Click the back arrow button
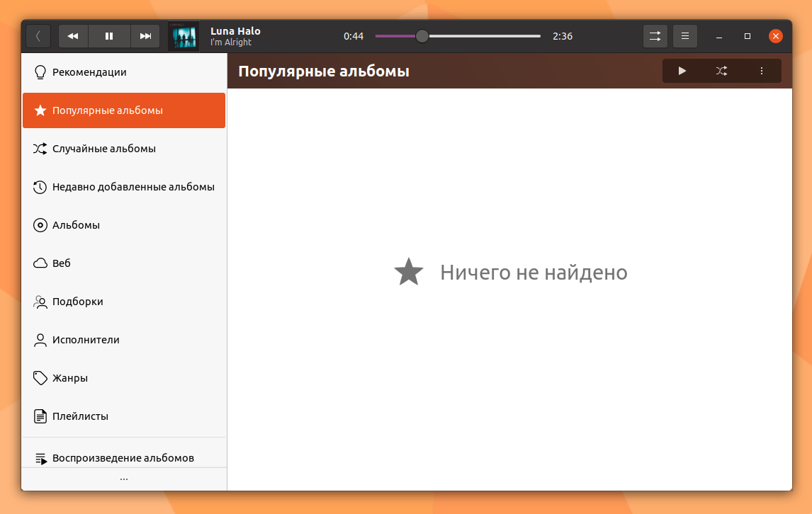812x514 pixels. point(38,36)
